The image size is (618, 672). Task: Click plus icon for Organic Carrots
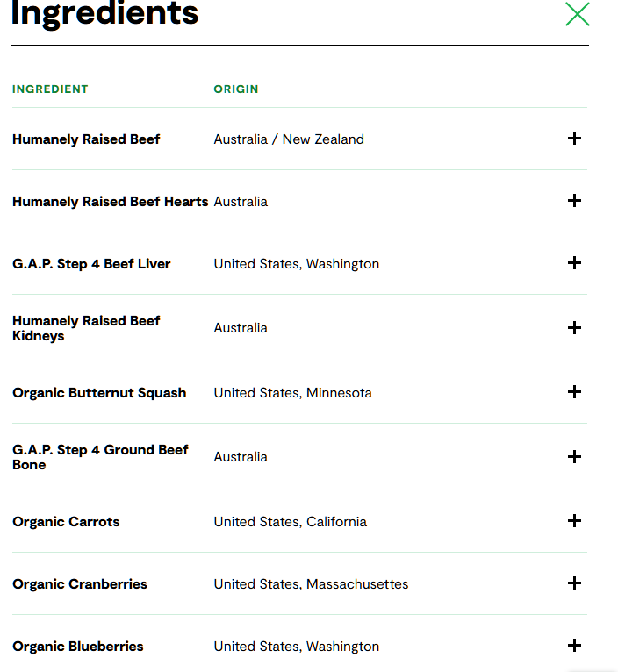pos(574,521)
